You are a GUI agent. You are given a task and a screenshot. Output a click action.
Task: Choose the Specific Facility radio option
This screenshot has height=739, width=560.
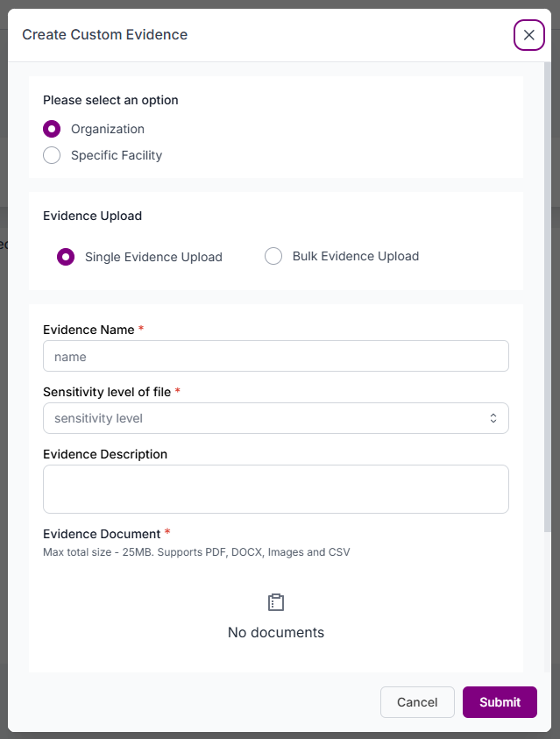[x=52, y=155]
